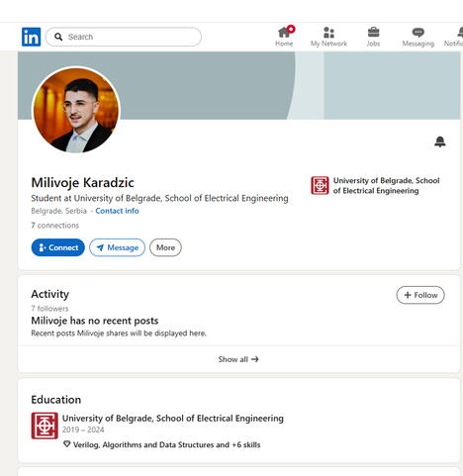Open University of Belgrade education entry
The image size is (463, 476).
(x=173, y=419)
